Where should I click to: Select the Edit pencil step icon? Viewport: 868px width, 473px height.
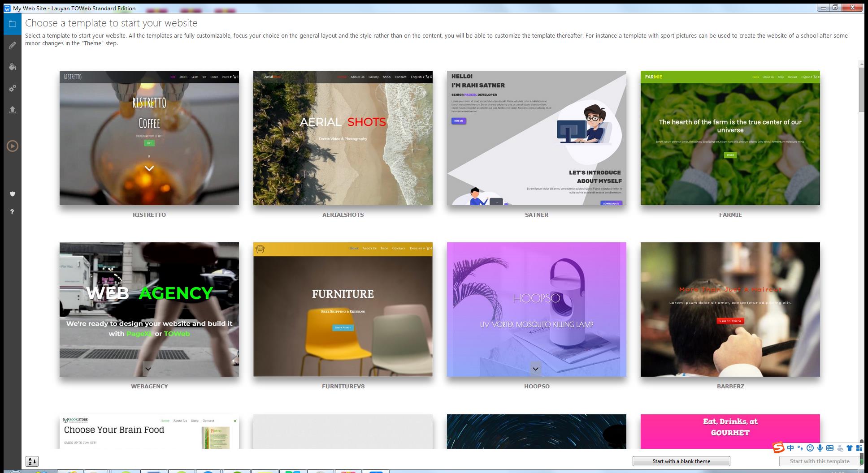coord(13,45)
